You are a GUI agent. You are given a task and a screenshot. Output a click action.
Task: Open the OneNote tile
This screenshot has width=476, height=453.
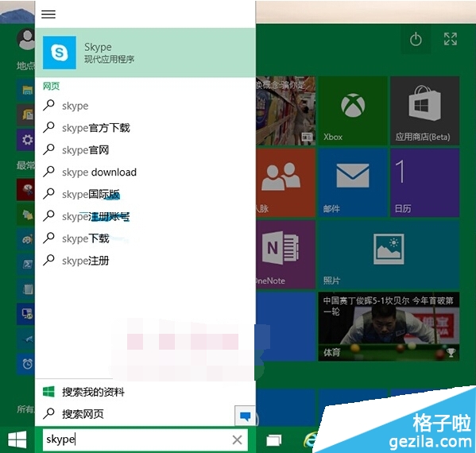point(285,254)
